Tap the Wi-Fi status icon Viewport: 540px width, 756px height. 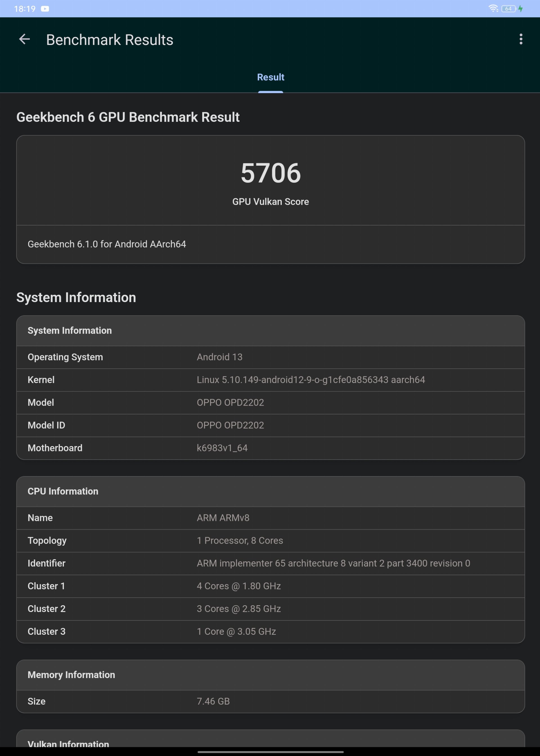pos(493,9)
